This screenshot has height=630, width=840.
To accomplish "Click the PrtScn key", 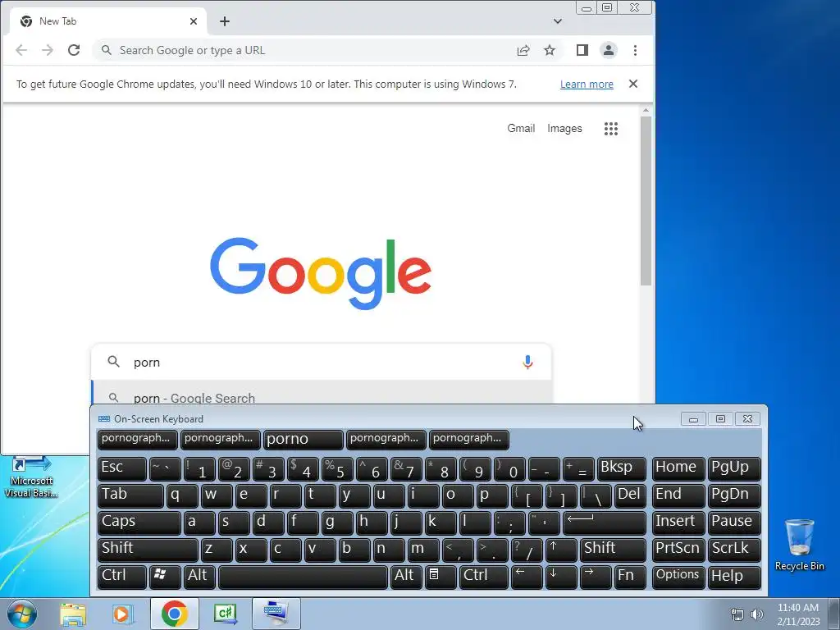I will pyautogui.click(x=678, y=549).
